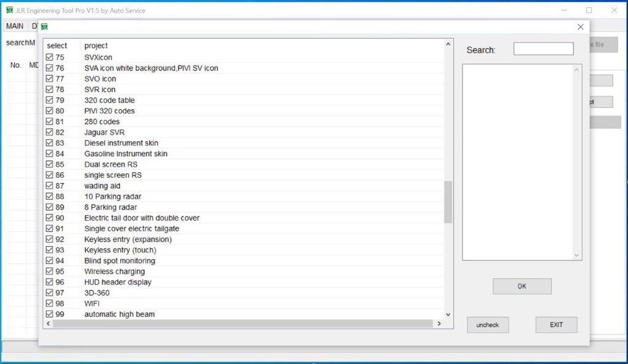Toggle 87 wading aid checkbox
Screen dimensions: 628x364
pyautogui.click(x=49, y=186)
